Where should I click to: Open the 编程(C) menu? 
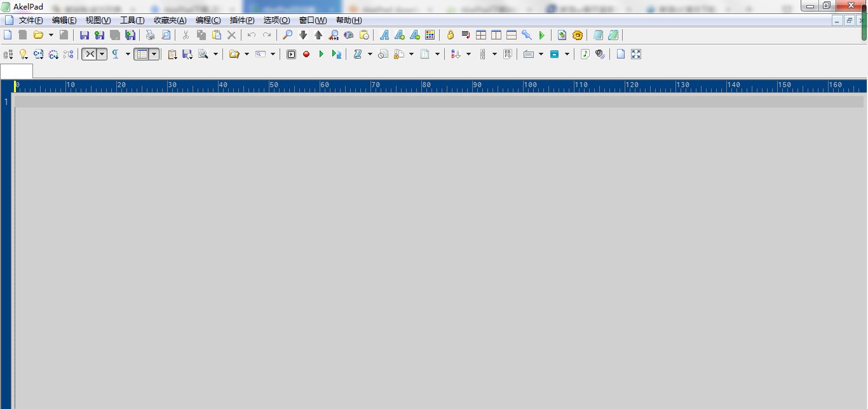pos(208,20)
